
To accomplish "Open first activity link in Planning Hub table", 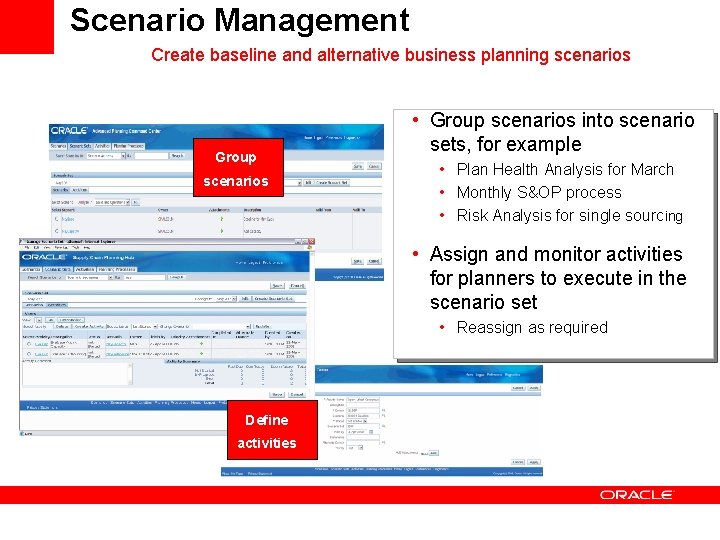I will coord(41,343).
